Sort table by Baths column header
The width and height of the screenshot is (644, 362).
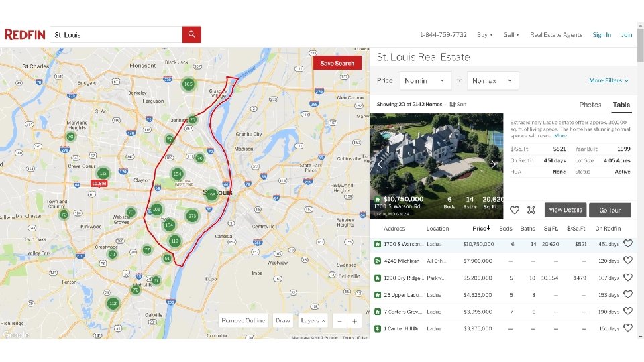point(528,229)
